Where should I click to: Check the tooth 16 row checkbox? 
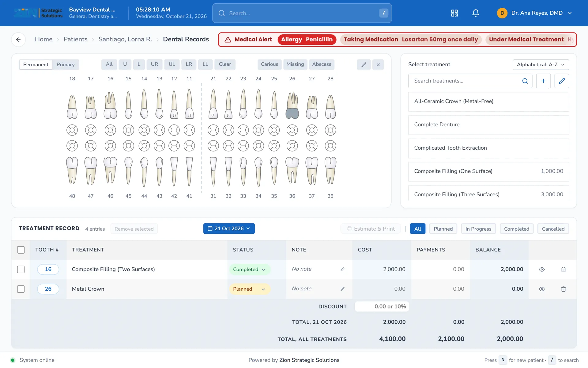pos(21,269)
